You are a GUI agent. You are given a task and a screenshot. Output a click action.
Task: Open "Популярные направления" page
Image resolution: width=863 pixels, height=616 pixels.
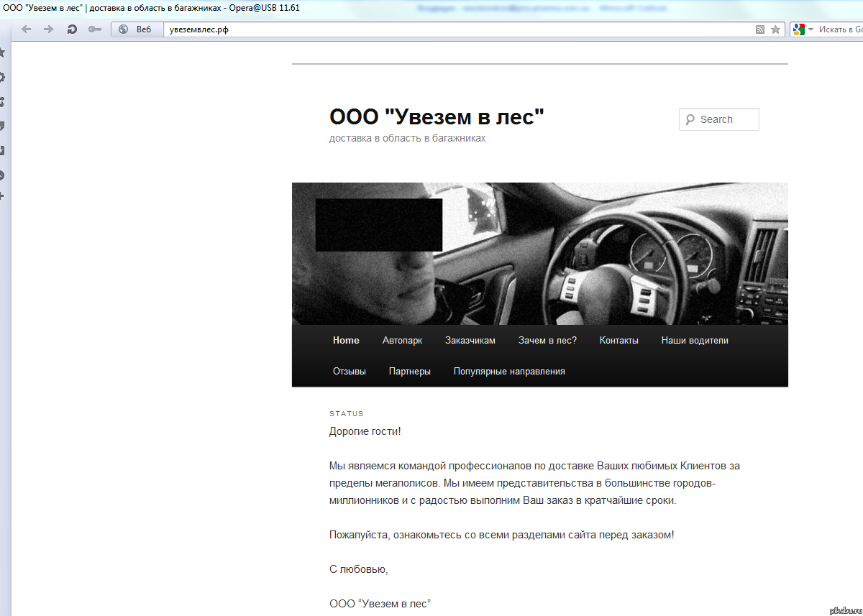(508, 372)
